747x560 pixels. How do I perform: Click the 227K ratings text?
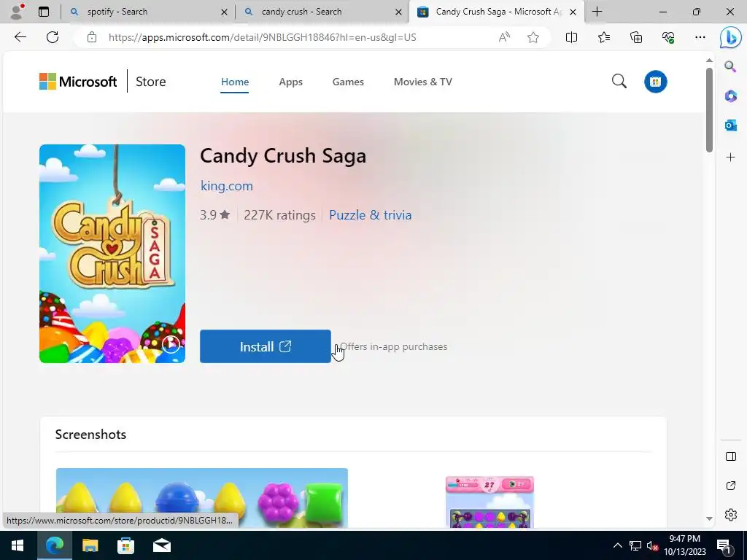click(x=279, y=215)
